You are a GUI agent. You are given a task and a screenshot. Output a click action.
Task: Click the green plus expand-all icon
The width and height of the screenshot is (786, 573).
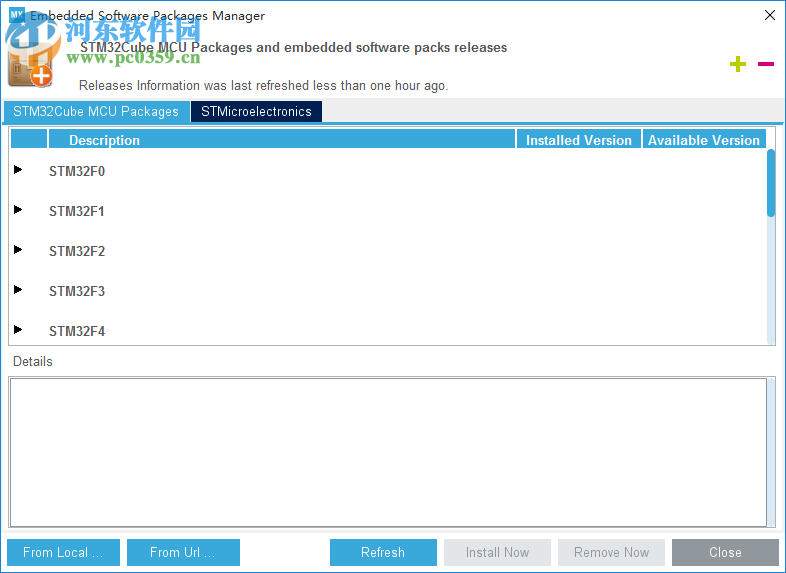[x=737, y=64]
